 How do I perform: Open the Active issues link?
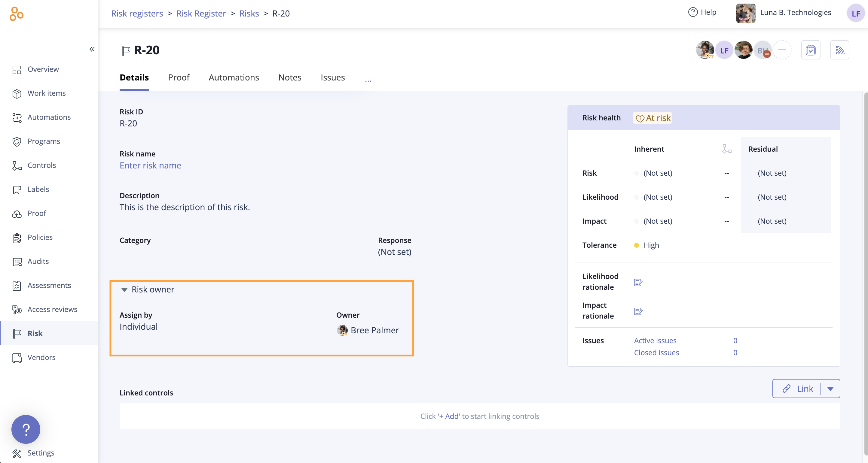(655, 340)
